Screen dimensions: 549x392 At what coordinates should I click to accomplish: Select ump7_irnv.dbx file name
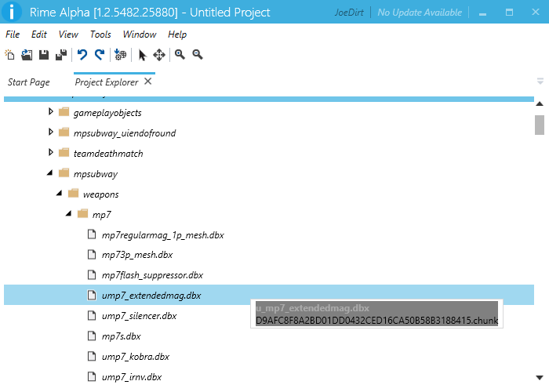click(x=132, y=377)
